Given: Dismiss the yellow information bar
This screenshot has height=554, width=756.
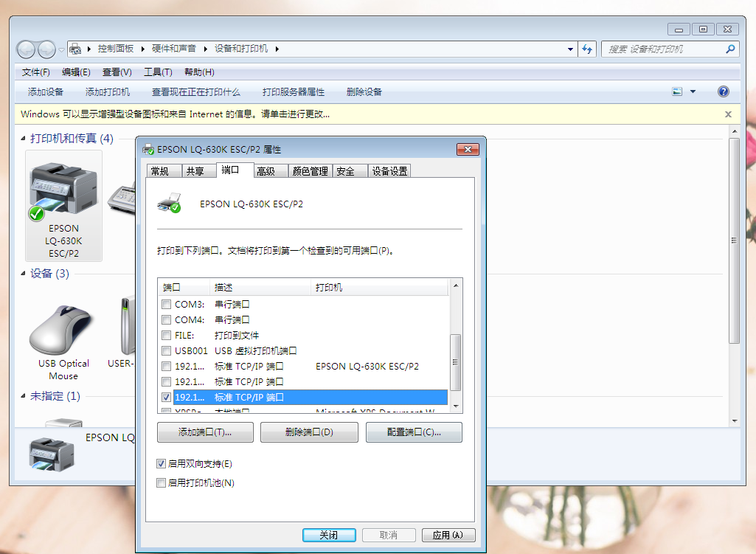Looking at the screenshot, I should 728,114.
